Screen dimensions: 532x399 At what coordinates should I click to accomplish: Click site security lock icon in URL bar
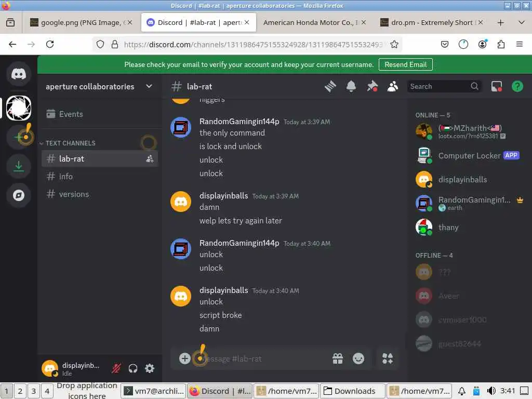pos(115,45)
